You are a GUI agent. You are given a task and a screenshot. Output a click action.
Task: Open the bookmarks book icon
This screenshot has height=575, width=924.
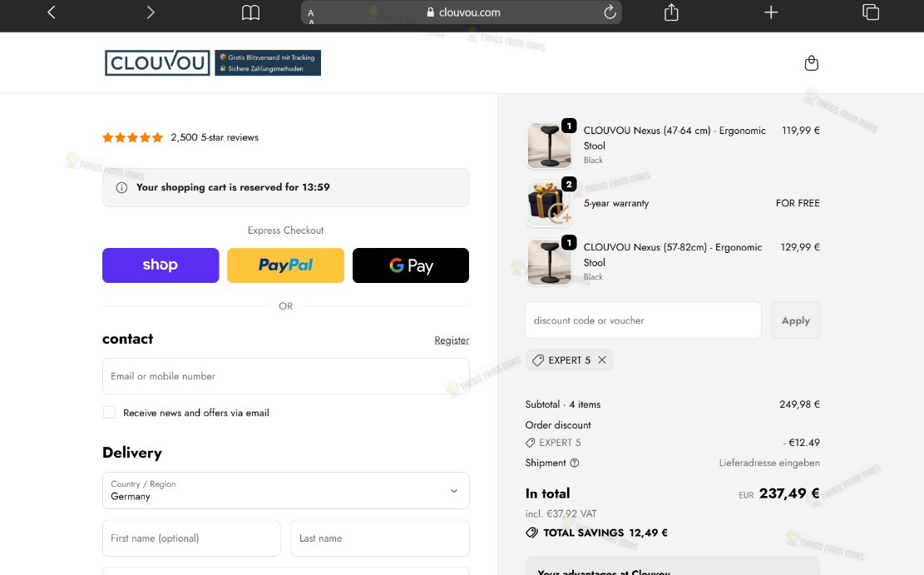click(x=250, y=12)
